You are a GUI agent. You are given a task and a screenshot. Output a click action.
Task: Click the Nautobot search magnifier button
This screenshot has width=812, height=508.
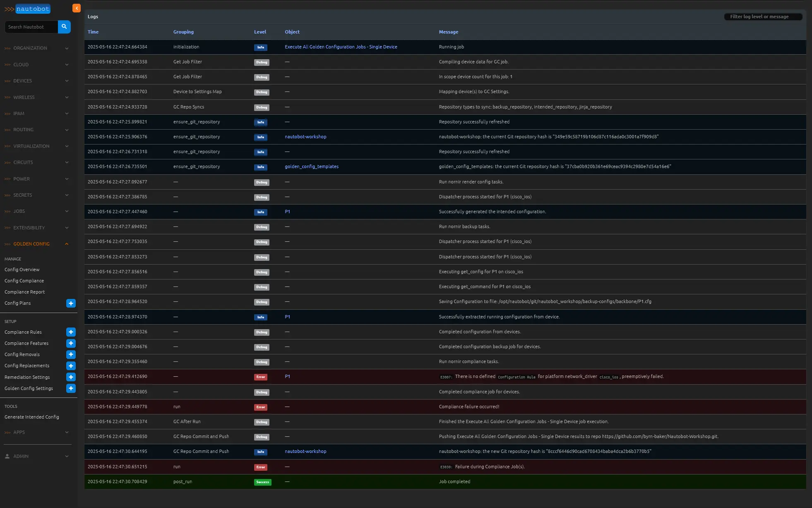pyautogui.click(x=64, y=27)
